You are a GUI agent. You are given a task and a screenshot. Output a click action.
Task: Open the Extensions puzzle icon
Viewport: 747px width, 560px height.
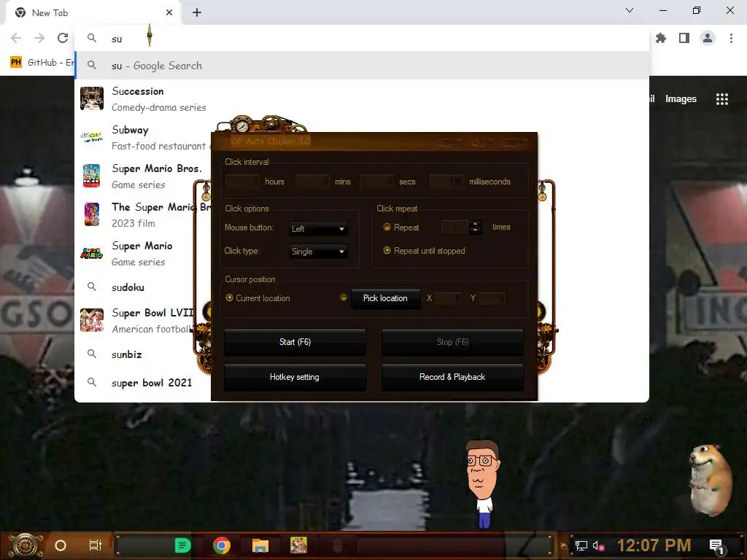[661, 38]
